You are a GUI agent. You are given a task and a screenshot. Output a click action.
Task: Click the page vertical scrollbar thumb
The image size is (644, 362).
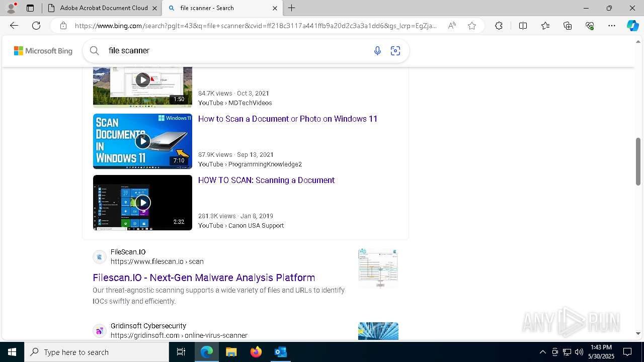[x=638, y=161]
